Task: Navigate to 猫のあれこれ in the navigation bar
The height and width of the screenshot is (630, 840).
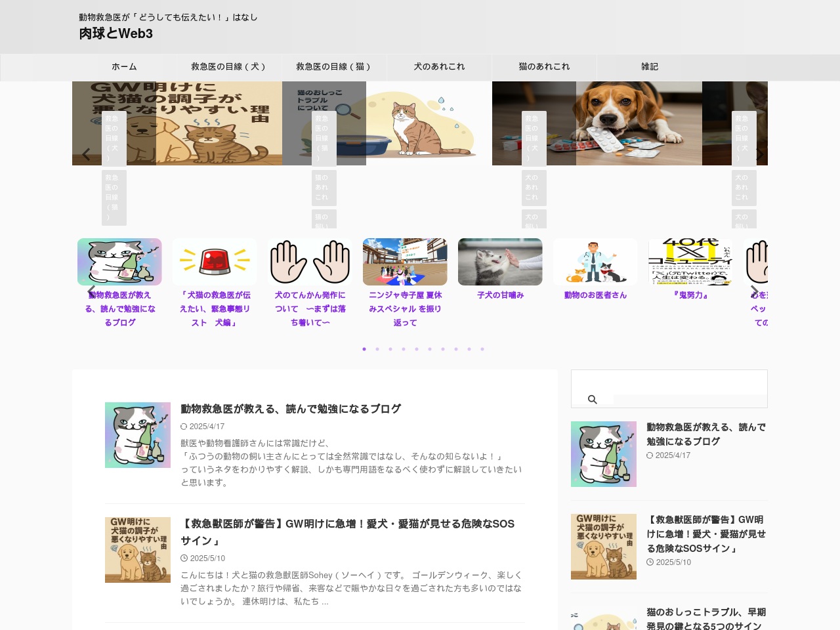Action: 544,67
